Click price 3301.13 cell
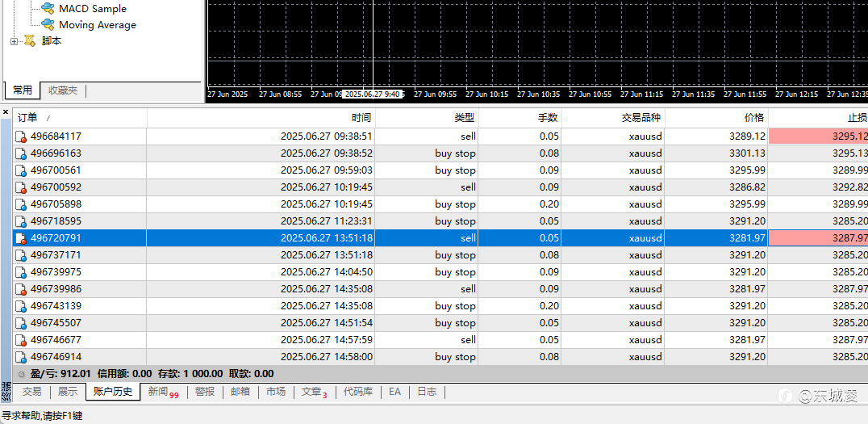 click(x=747, y=153)
